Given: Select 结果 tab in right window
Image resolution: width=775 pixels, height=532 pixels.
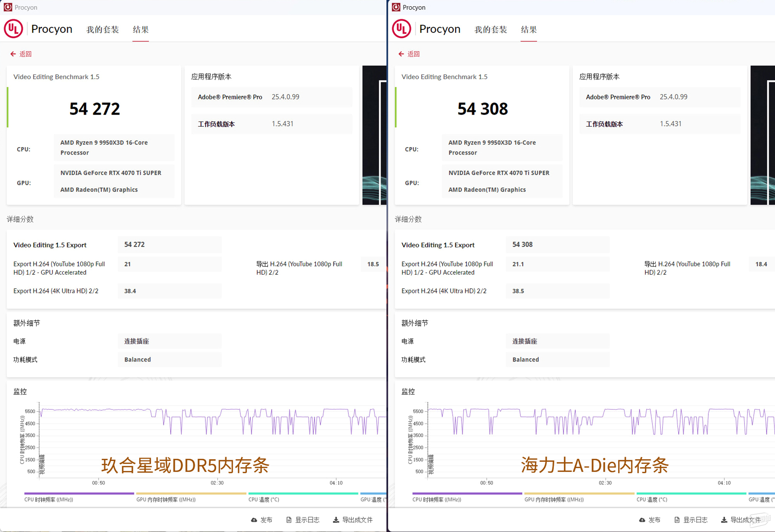Looking at the screenshot, I should [529, 29].
